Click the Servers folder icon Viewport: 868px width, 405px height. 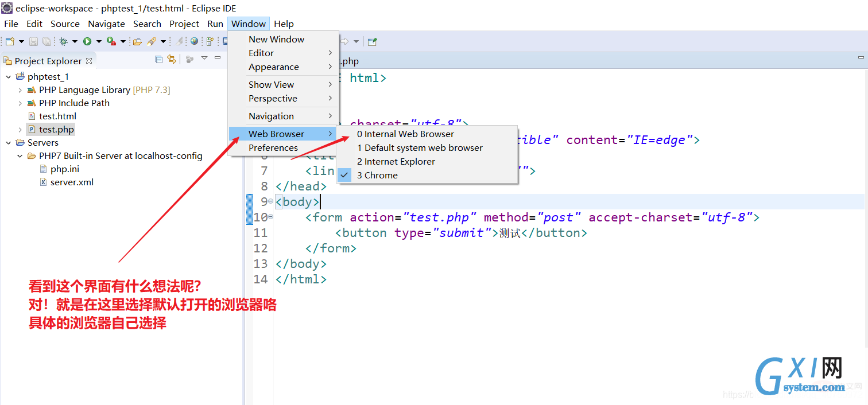(x=20, y=143)
